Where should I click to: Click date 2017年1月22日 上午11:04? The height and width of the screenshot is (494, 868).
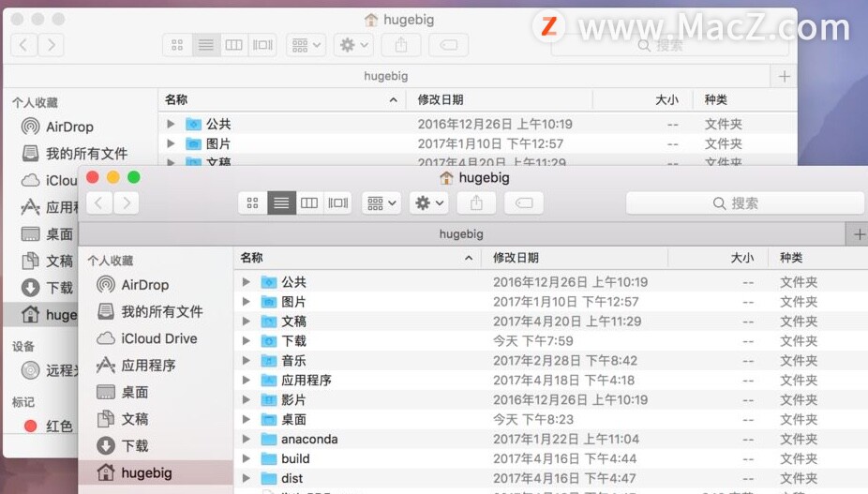pyautogui.click(x=566, y=440)
